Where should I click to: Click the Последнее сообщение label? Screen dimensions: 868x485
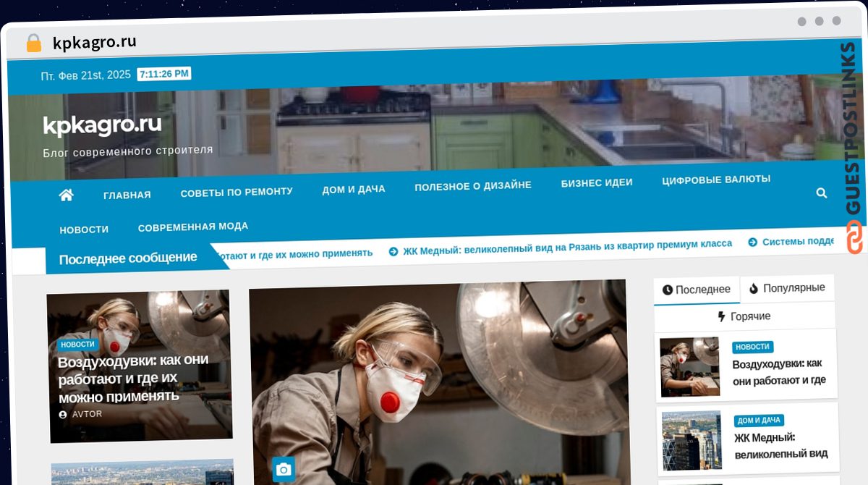point(128,258)
